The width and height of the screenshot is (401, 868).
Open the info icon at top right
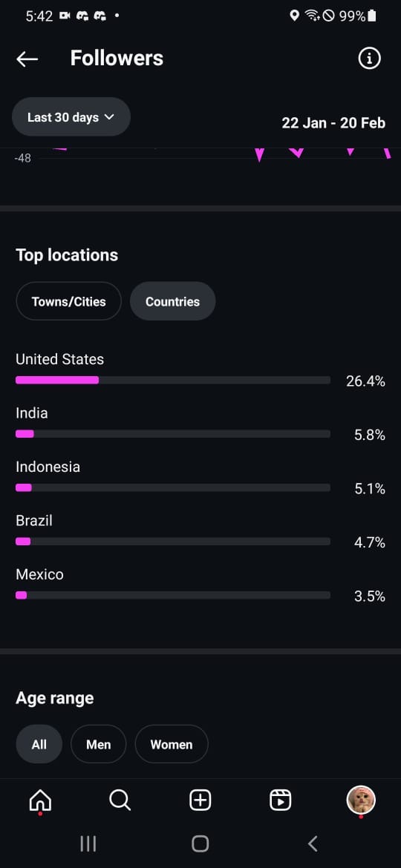[369, 58]
